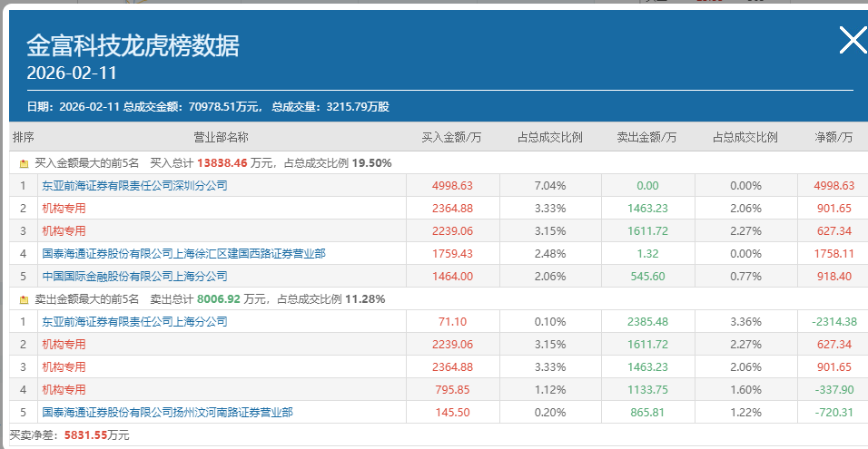Click the 865.81 sell amount cell
Viewport: 868px width, 449px height.
click(x=647, y=413)
